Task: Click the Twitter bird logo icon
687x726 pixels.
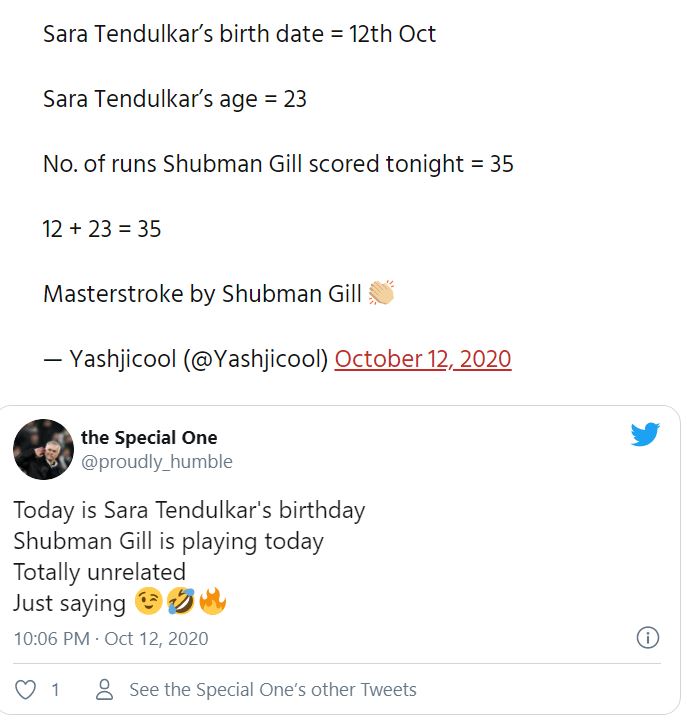Action: click(645, 435)
